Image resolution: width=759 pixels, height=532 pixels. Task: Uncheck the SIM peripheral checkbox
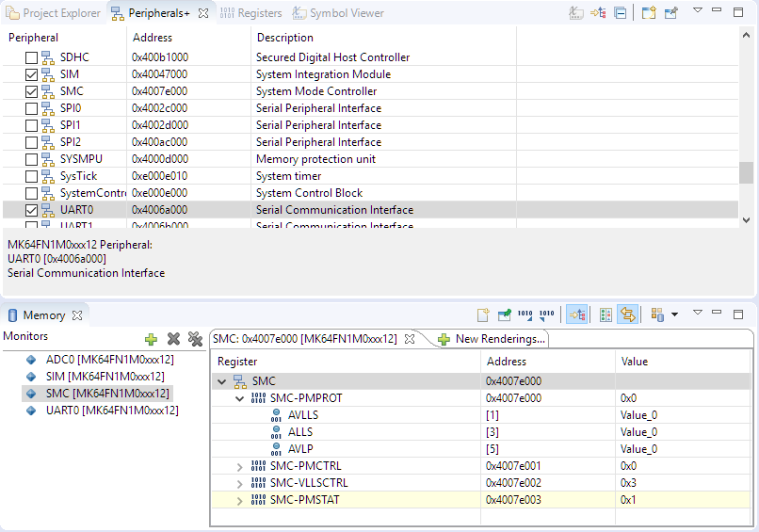[x=31, y=74]
